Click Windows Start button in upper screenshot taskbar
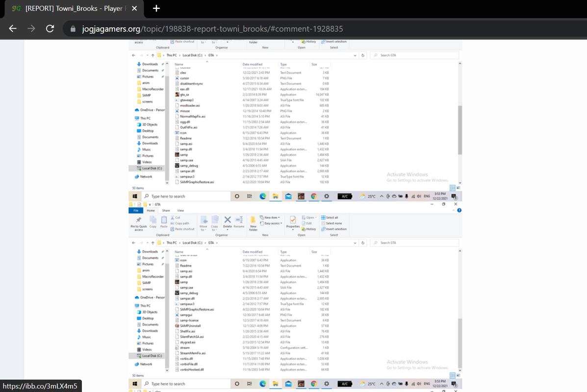Screen dimensions: 587x392 [x=135, y=196]
